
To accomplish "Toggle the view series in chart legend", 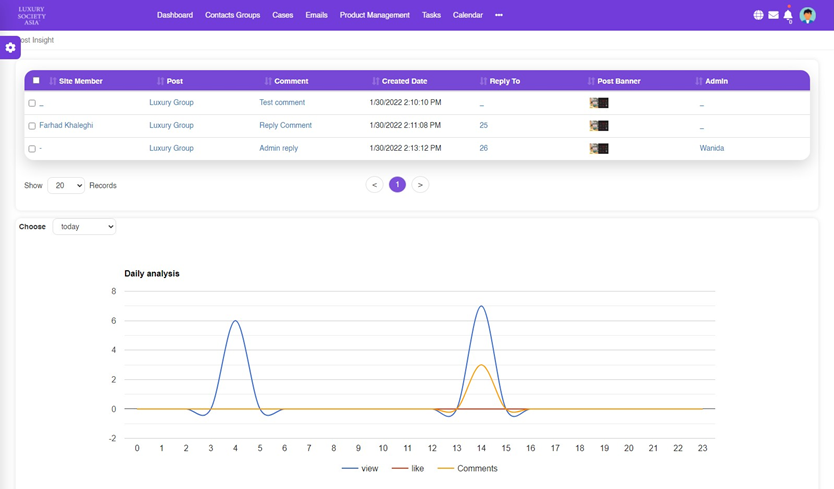I will [x=360, y=468].
